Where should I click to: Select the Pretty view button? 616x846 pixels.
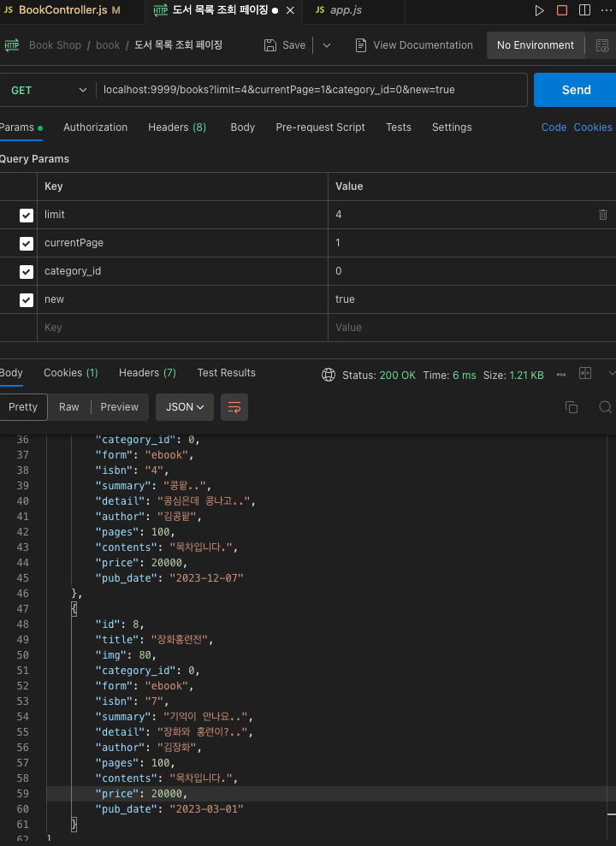coord(23,407)
